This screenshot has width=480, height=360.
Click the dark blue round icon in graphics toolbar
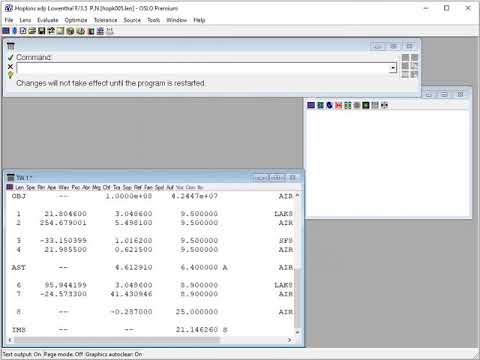[x=329, y=105]
